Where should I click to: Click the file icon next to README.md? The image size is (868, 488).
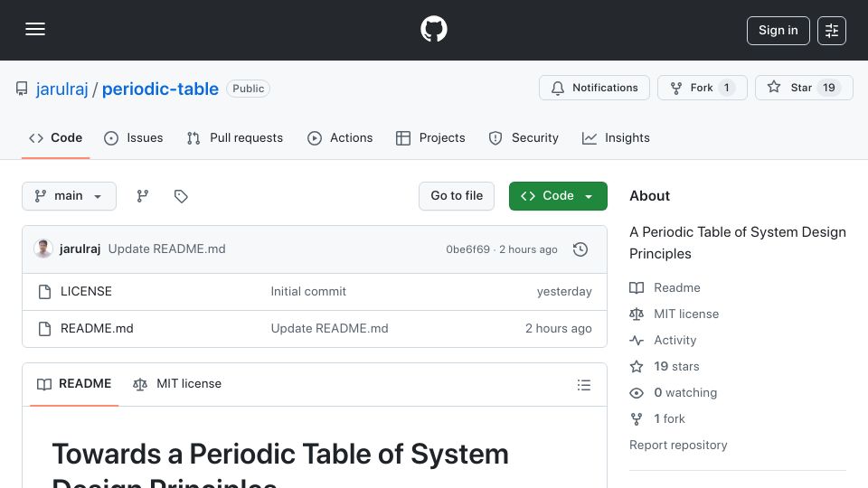[x=45, y=329]
